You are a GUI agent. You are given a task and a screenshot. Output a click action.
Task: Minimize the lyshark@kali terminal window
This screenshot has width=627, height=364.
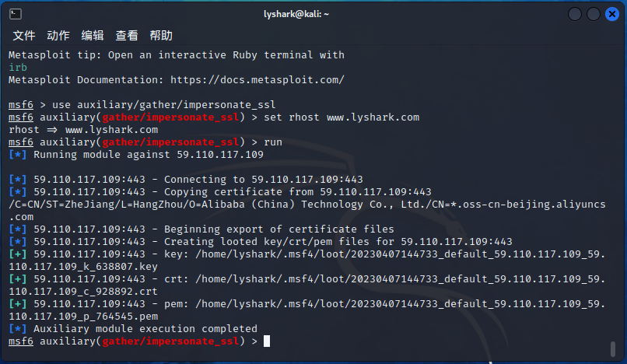tap(575, 14)
